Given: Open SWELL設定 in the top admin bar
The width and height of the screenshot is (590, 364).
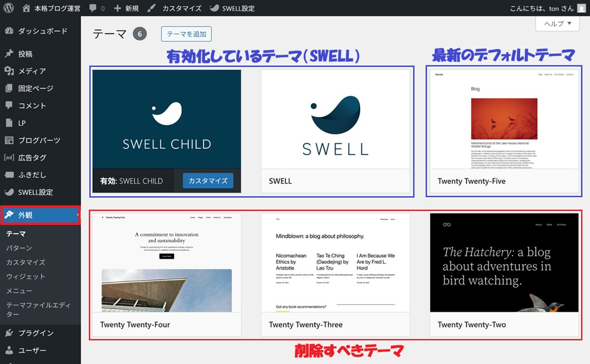Looking at the screenshot, I should tap(232, 8).
